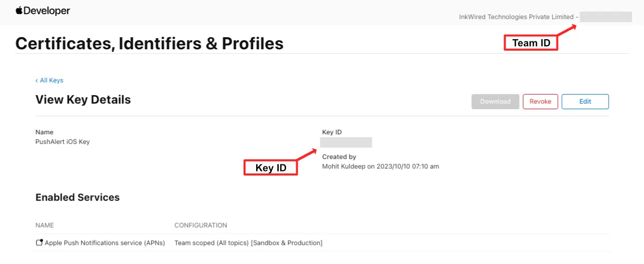Click the Developer wordmark in the header
The image size is (644, 264).
(47, 11)
